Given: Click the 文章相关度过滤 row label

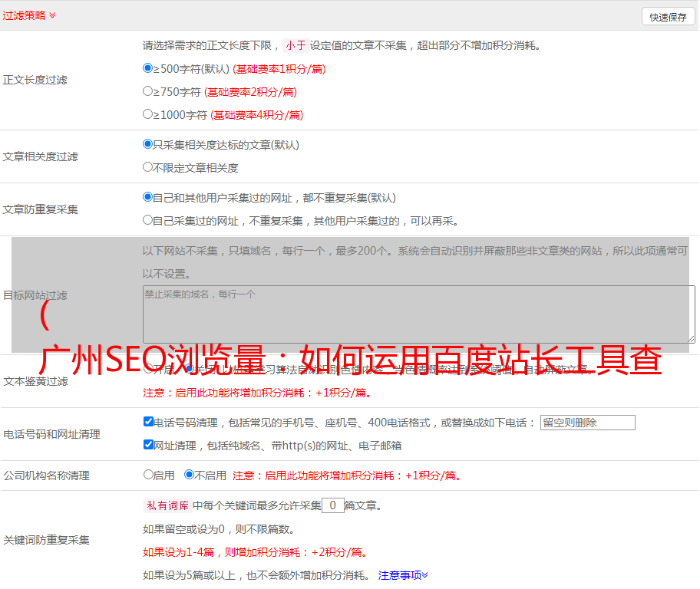Looking at the screenshot, I should pyautogui.click(x=40, y=156).
